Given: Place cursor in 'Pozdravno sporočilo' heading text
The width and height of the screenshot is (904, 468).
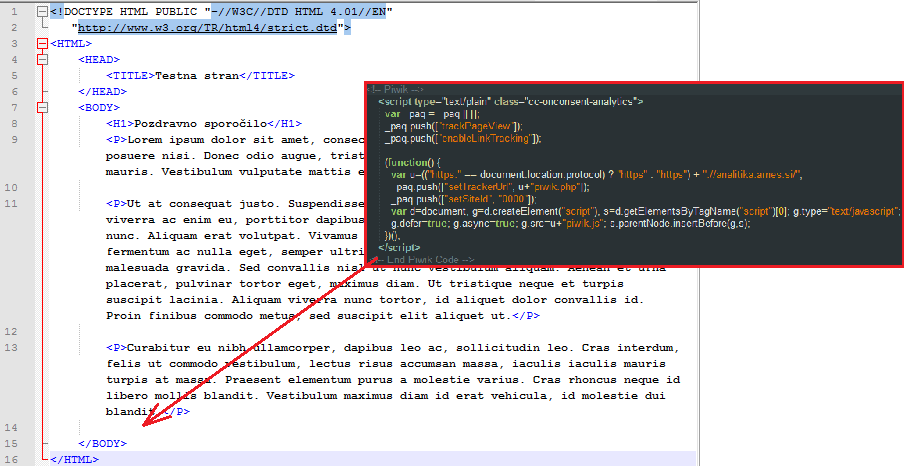Looking at the screenshot, I should tap(201, 123).
